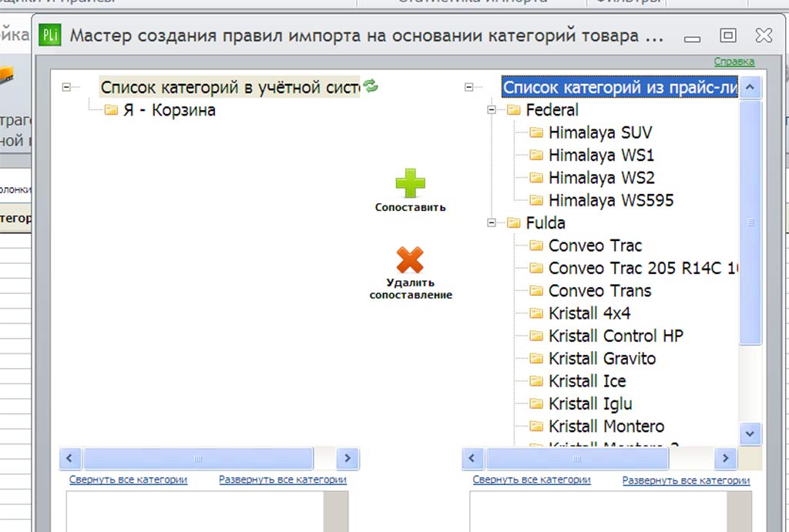The image size is (789, 532).
Task: Open the Справка help link
Action: 734,62
